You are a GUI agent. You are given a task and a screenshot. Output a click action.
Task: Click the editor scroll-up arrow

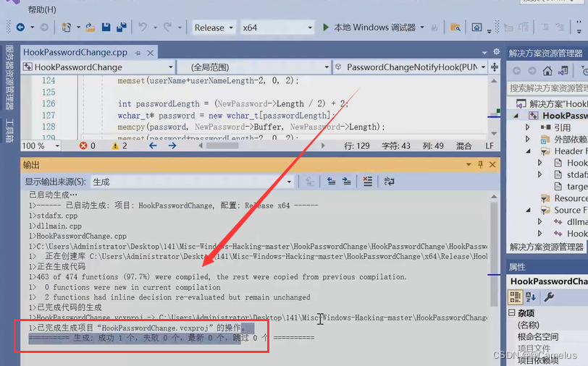(494, 80)
